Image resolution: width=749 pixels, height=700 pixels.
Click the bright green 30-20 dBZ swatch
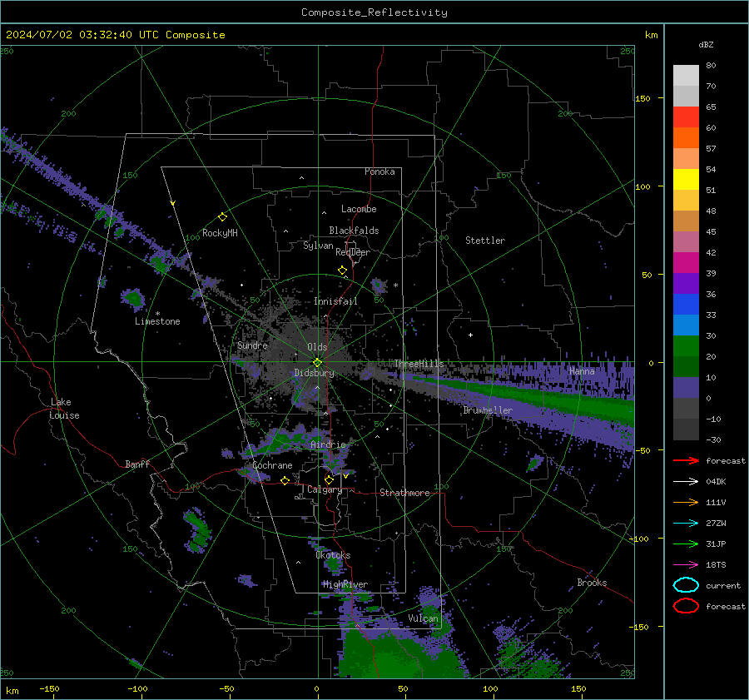[686, 345]
